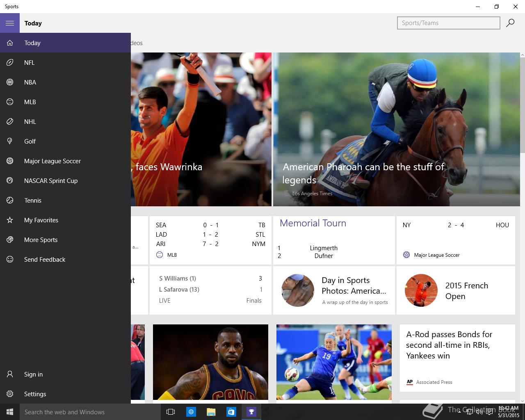Open the Store app in taskbar
525x420 pixels.
tap(231, 412)
